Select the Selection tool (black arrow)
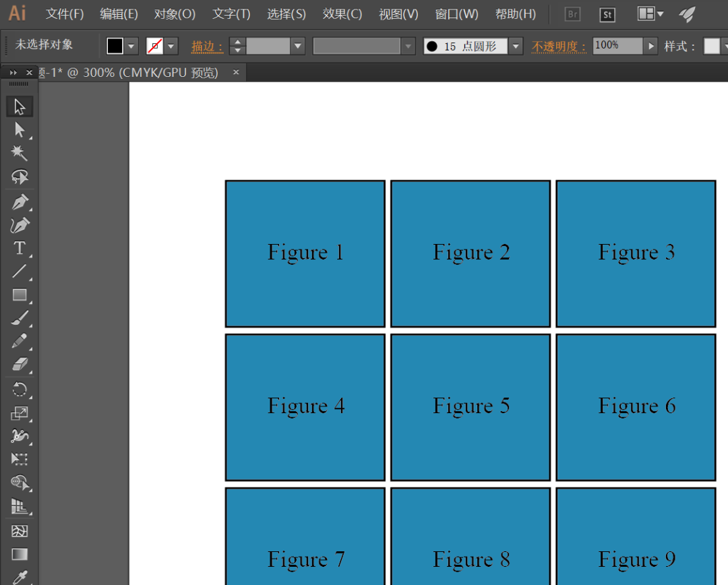 (x=20, y=106)
